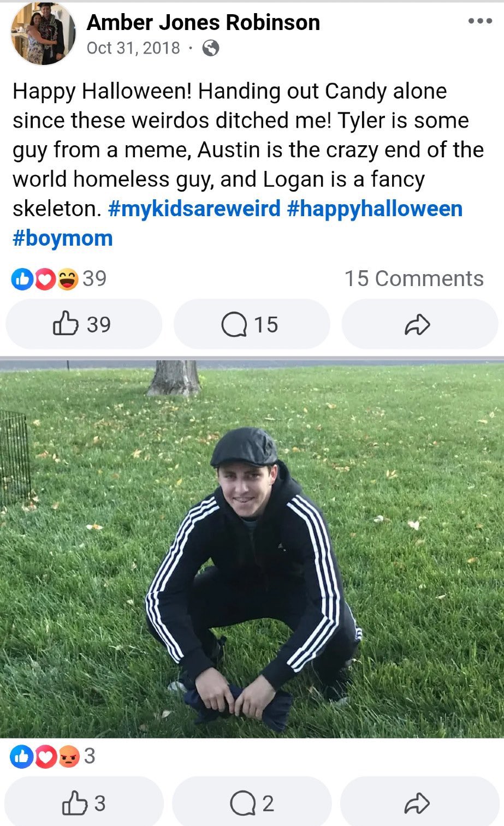Like the photo with 3 likes
The width and height of the screenshot is (504, 826).
(84, 803)
